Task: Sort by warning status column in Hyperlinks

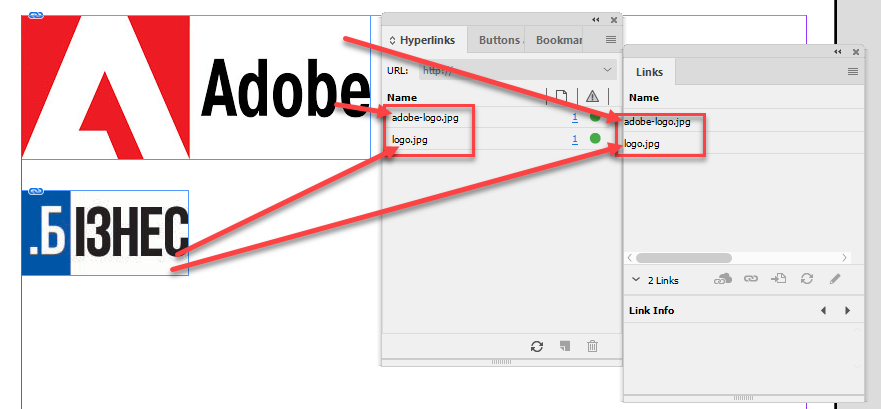Action: (592, 97)
